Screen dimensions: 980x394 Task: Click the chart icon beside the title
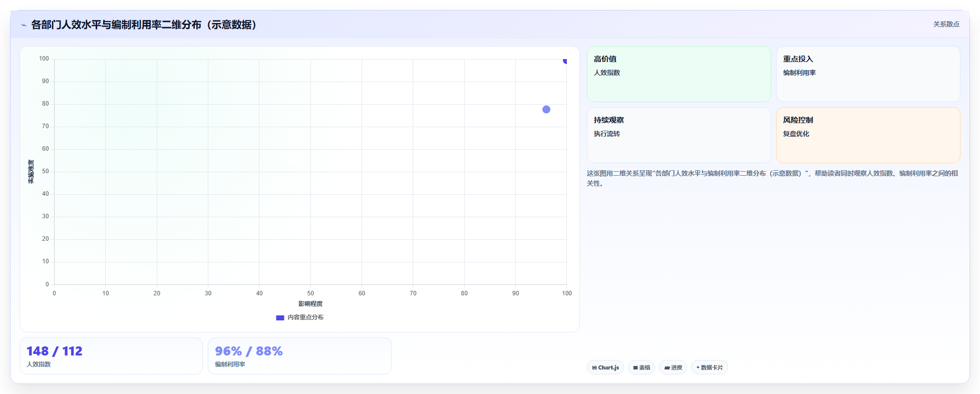pos(24,25)
